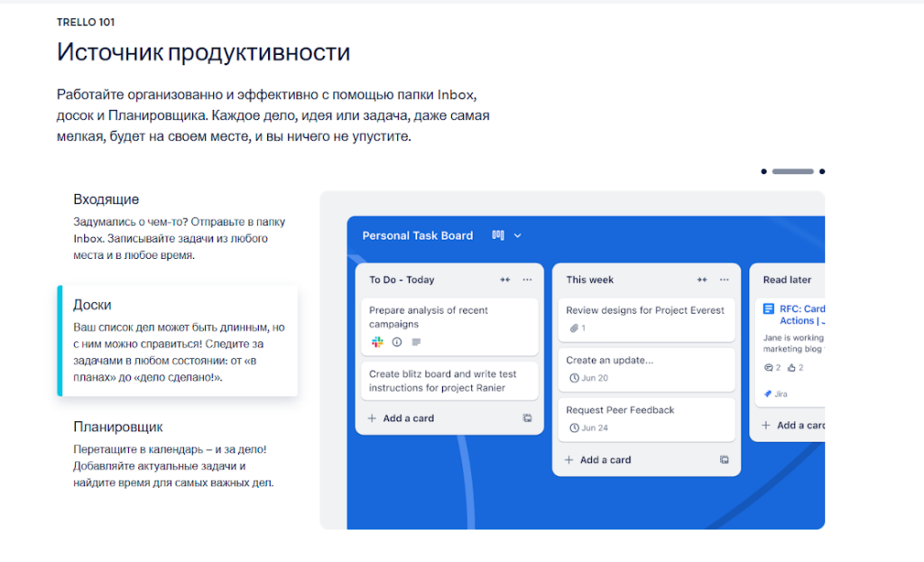
Task: Select the Планировщик tab
Action: [178, 454]
